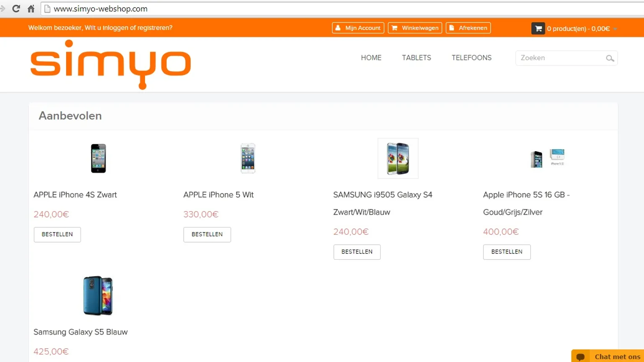The height and width of the screenshot is (362, 644).
Task: Order the SAMSUNG i9505 Galaxy S4
Action: click(x=357, y=252)
